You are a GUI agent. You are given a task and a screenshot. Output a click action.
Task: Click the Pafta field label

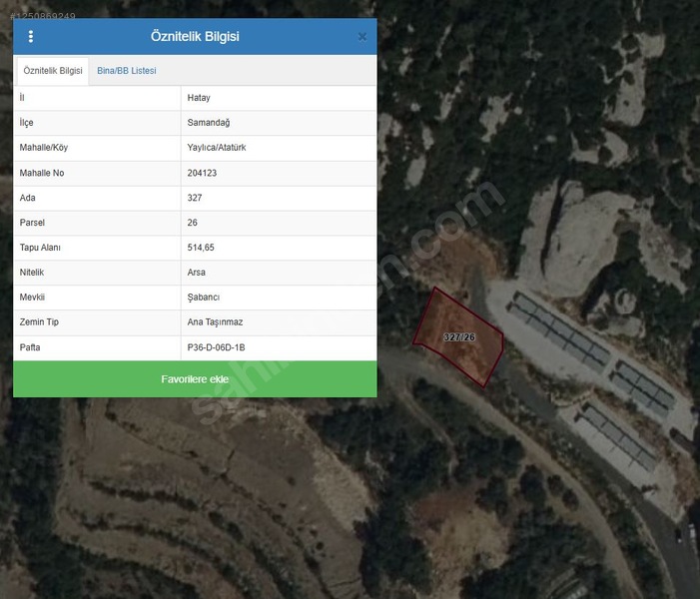click(x=30, y=347)
